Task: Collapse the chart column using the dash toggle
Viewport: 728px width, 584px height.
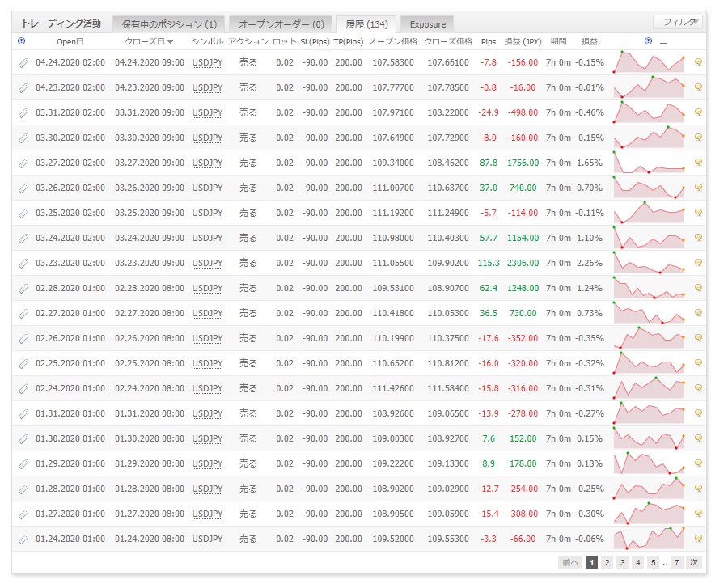Action: [x=663, y=41]
